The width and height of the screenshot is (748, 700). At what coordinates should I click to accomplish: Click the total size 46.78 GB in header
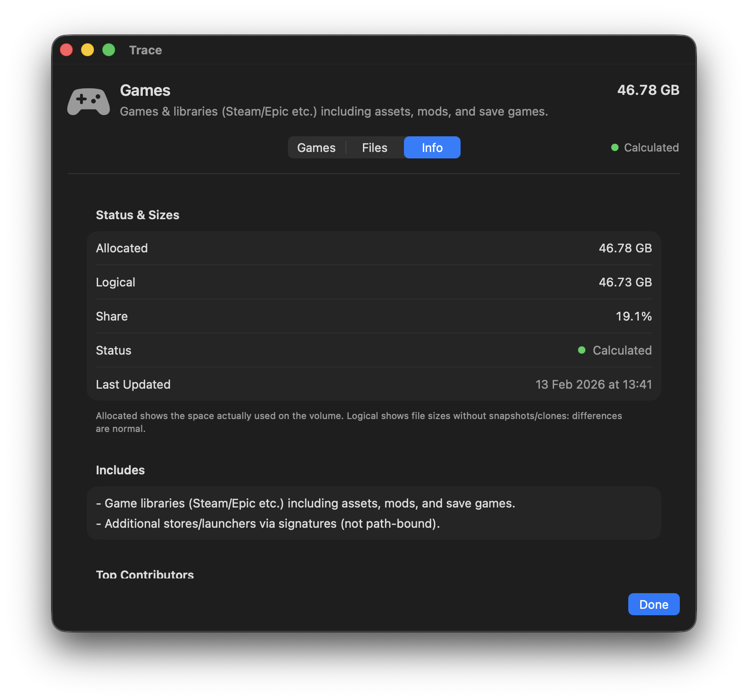point(648,90)
